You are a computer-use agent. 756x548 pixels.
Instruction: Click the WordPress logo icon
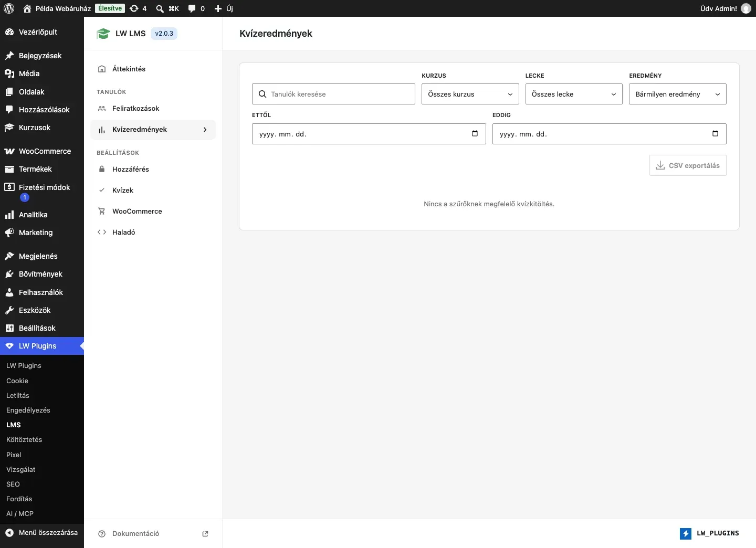click(9, 8)
